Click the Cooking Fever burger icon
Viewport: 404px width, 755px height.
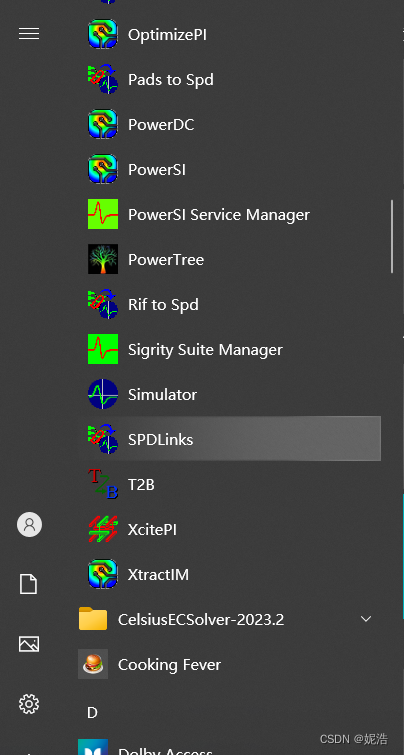tap(93, 664)
